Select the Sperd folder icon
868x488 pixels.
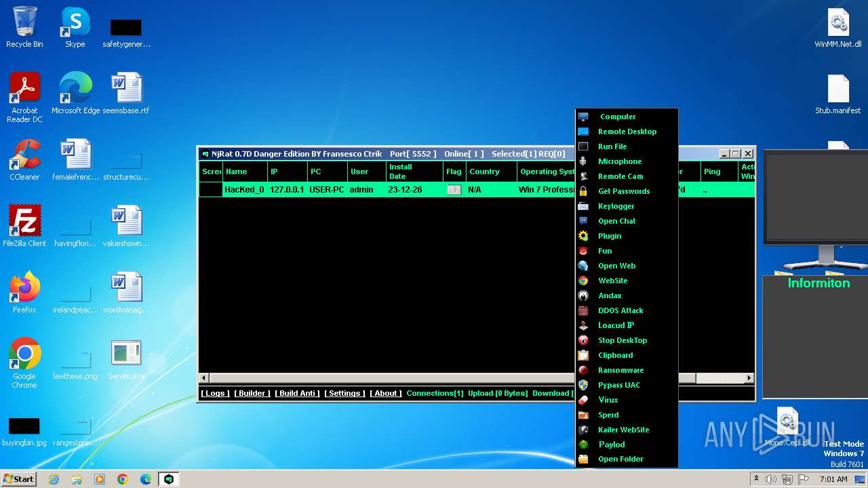[583, 415]
